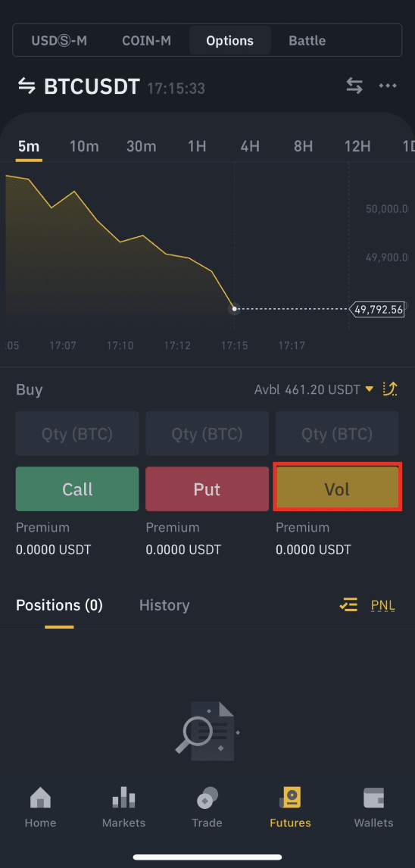415x868 pixels.
Task: Expand the Avbl USDT balance dropdown arrow
Action: [370, 390]
